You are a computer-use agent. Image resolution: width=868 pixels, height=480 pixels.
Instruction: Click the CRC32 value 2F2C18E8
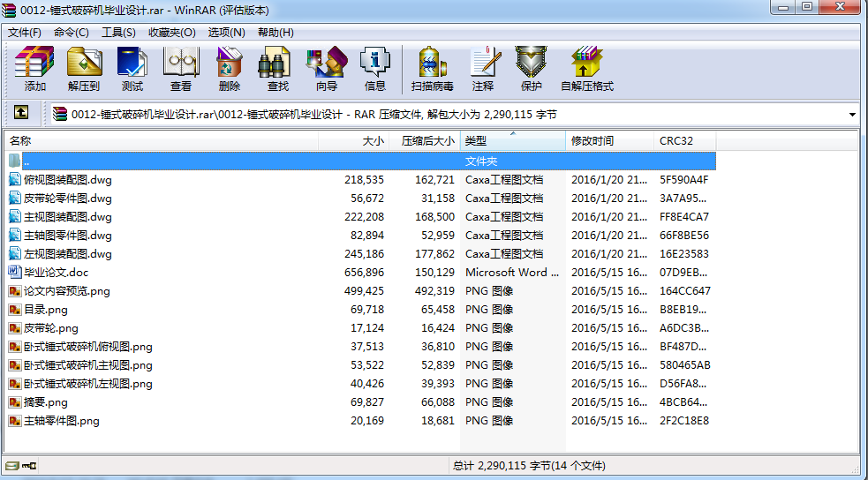click(x=684, y=421)
